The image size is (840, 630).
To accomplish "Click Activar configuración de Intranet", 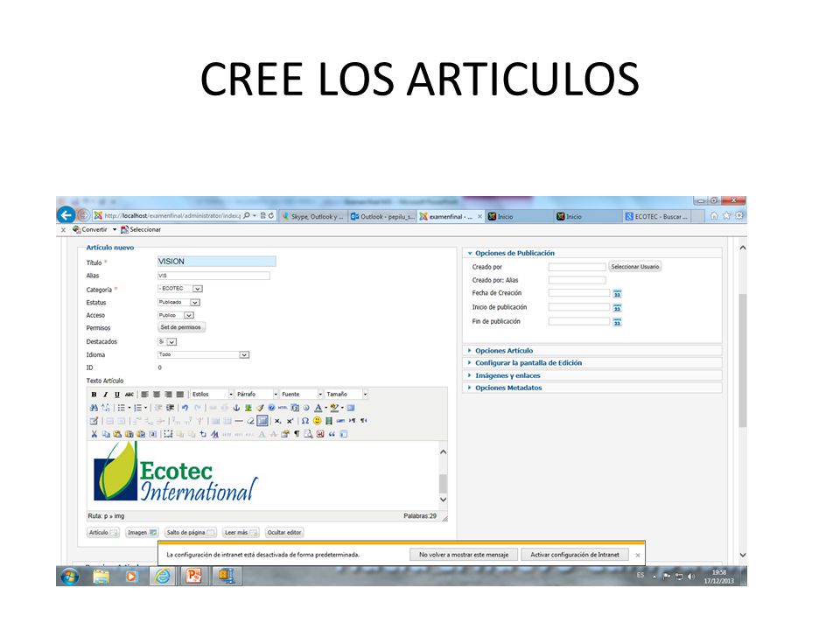I will click(x=575, y=555).
